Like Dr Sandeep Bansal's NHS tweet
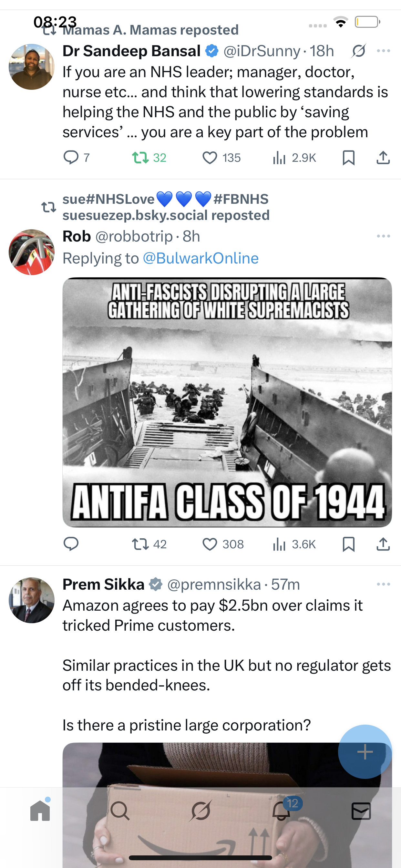Image resolution: width=401 pixels, height=868 pixels. pos(210,157)
